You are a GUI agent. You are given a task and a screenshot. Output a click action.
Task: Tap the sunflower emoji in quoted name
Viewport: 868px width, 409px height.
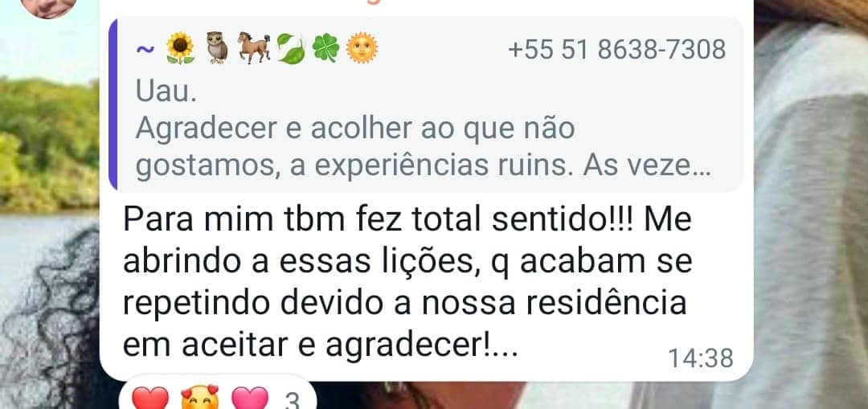coord(181,49)
